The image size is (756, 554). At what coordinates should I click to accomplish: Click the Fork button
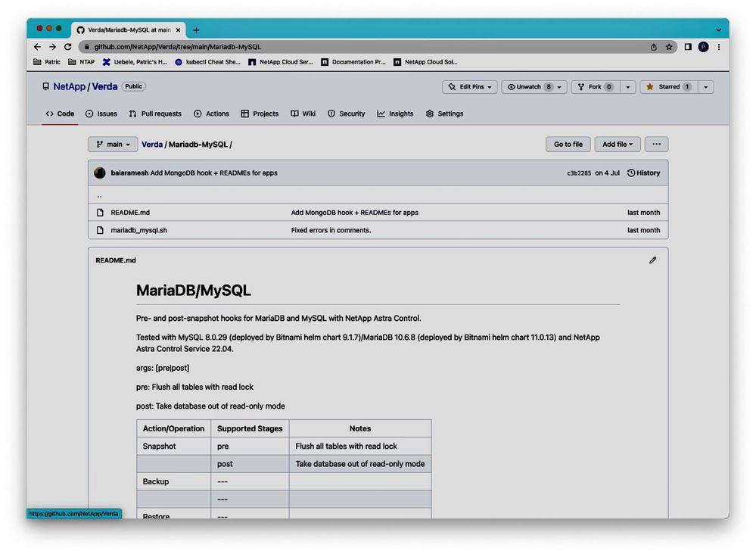[x=596, y=87]
